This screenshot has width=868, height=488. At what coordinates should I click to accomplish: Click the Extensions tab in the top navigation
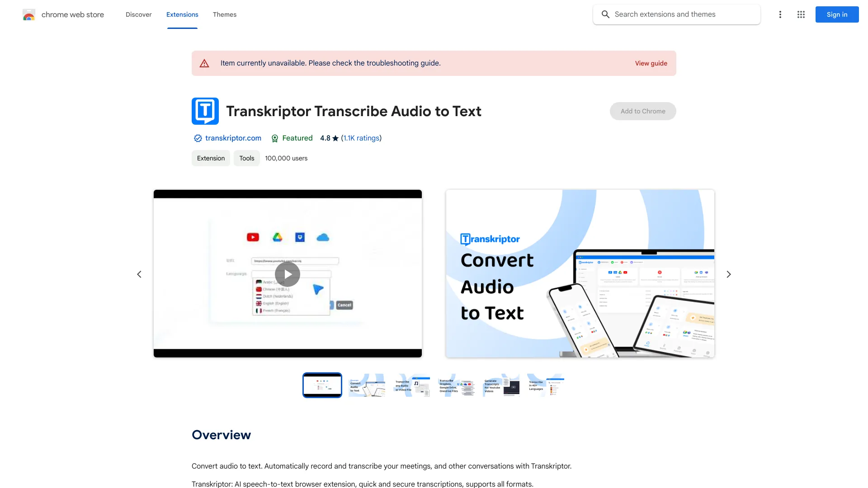tap(182, 14)
